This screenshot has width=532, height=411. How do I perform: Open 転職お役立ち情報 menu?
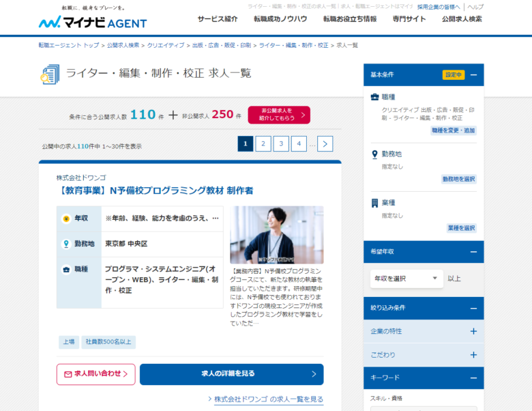click(350, 19)
